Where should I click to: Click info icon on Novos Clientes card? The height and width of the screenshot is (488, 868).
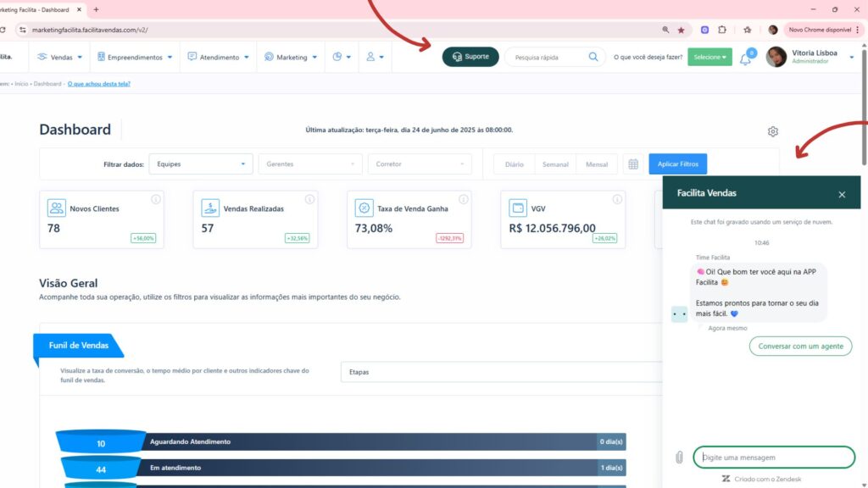point(155,200)
